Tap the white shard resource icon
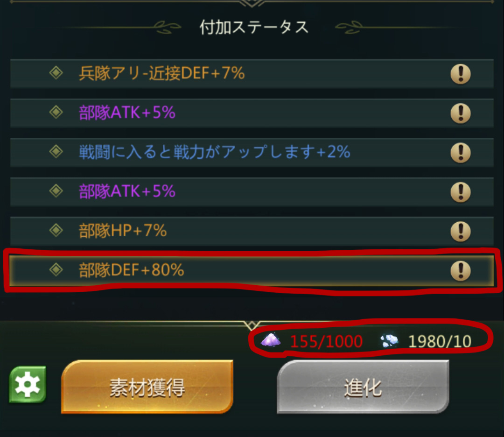This screenshot has height=437, width=504. coord(389,341)
